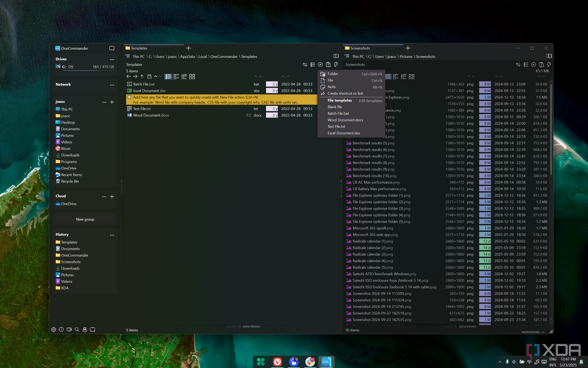Switch Templates pane to tree outline view

click(184, 77)
